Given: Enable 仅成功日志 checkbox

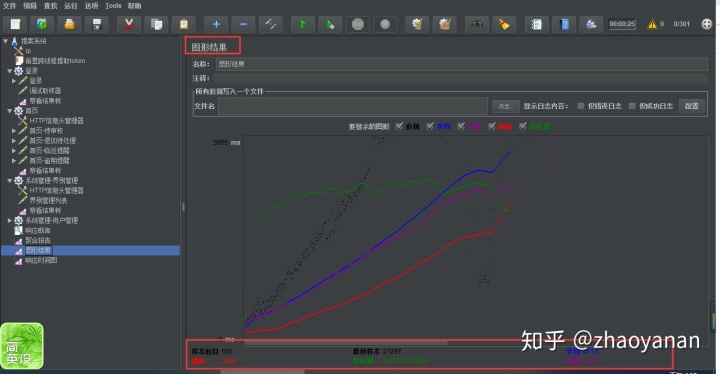Looking at the screenshot, I should (x=632, y=106).
